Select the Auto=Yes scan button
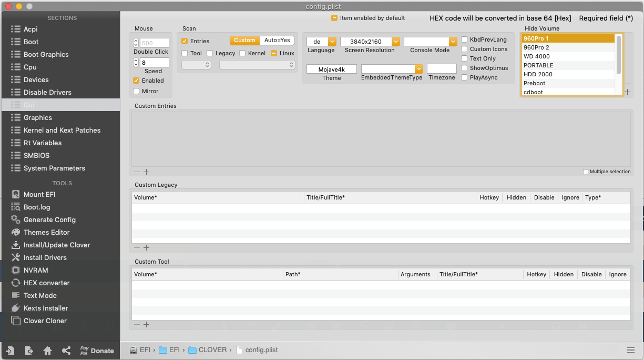Image resolution: width=644 pixels, height=360 pixels. [277, 41]
